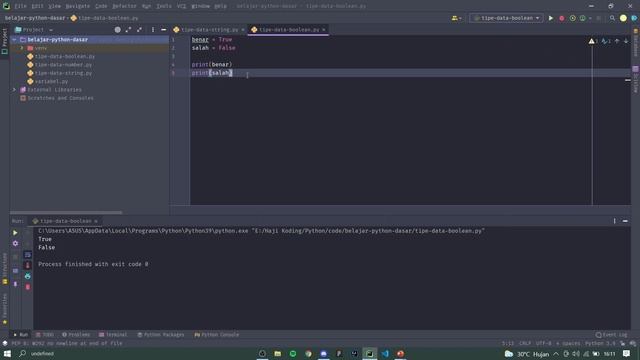
Task: Click the Windows Start button
Action: [x=7, y=353]
